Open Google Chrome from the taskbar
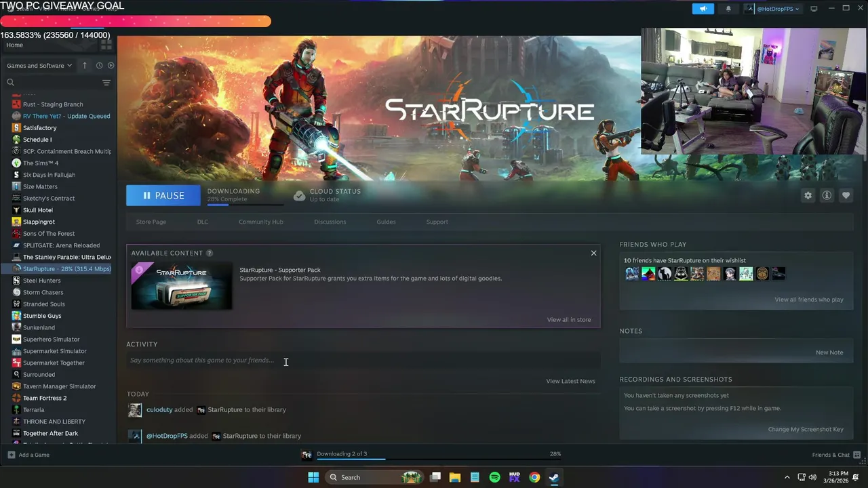 pyautogui.click(x=534, y=477)
